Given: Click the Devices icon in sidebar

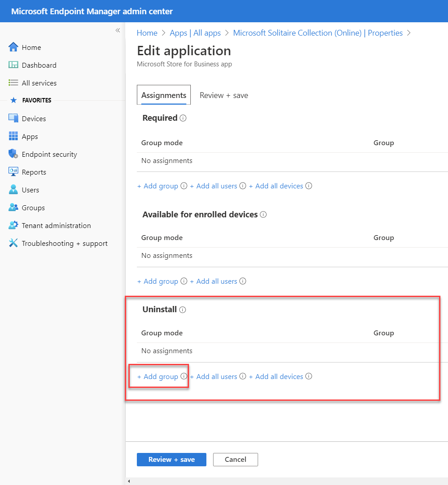Looking at the screenshot, I should point(13,118).
